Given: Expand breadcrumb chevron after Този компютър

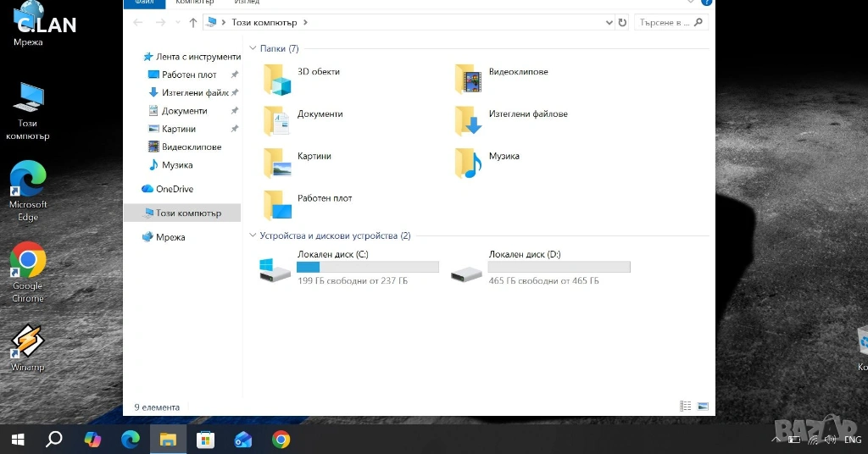Looking at the screenshot, I should (x=305, y=23).
